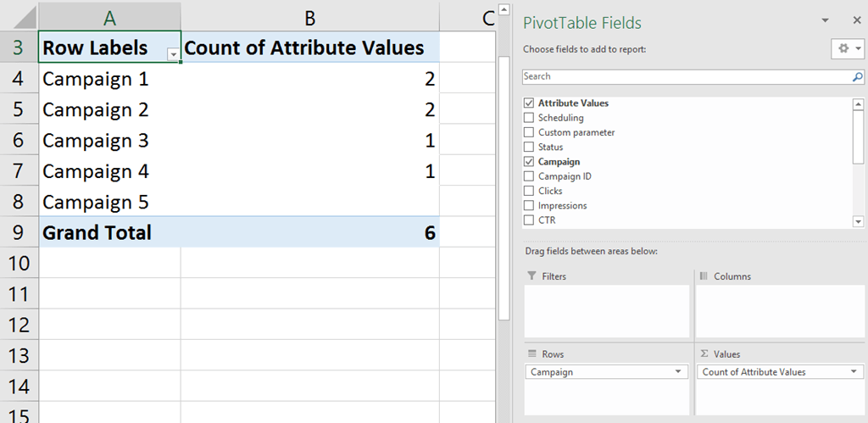Enable the Impressions field checkbox
Screen dimensions: 868x423
click(x=530, y=205)
